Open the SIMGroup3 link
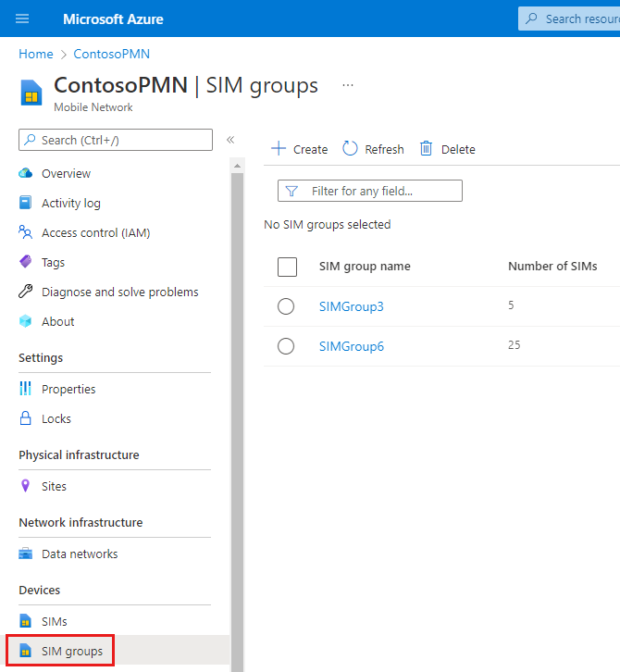The width and height of the screenshot is (620, 672). coord(352,306)
